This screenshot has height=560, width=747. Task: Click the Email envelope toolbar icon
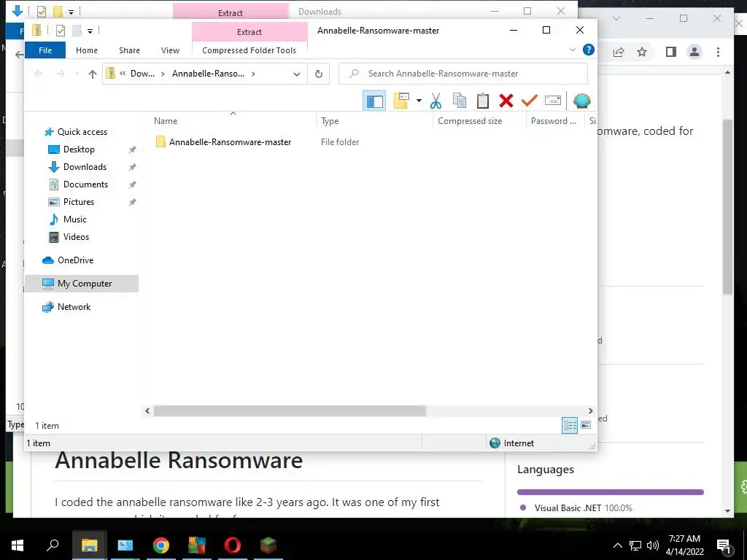coord(553,101)
